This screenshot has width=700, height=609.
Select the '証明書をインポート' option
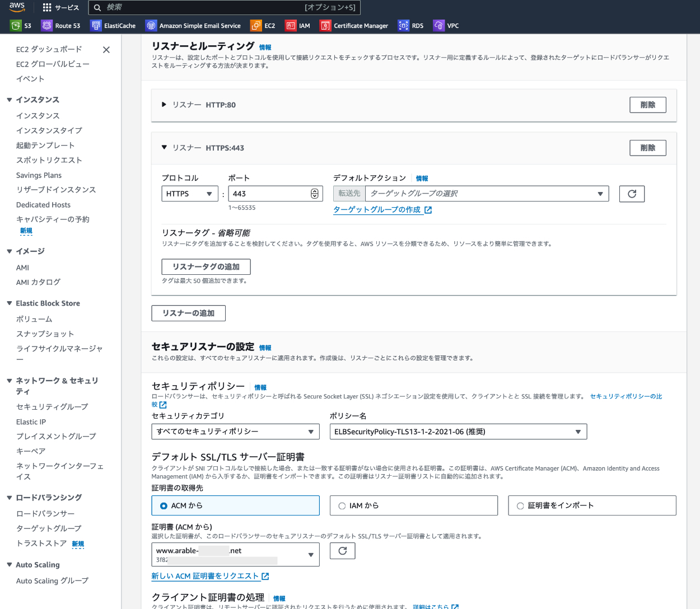520,506
